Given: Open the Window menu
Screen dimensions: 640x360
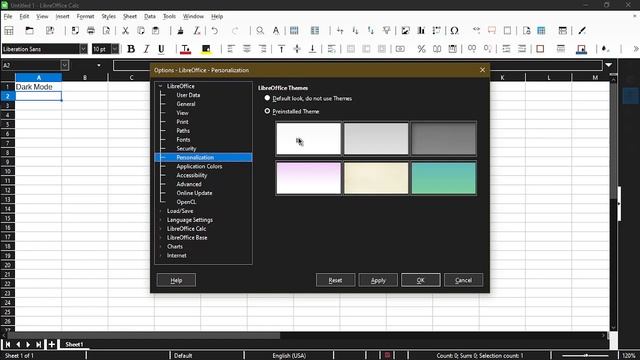Looking at the screenshot, I should click(x=193, y=16).
